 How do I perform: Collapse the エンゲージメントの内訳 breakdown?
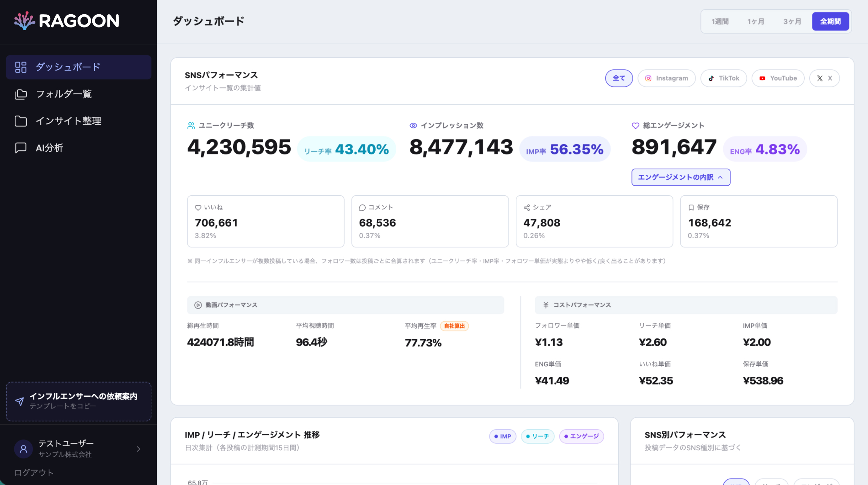tap(681, 177)
